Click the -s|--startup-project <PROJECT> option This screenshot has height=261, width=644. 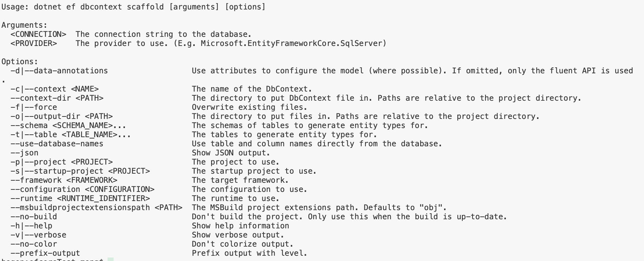pos(80,171)
